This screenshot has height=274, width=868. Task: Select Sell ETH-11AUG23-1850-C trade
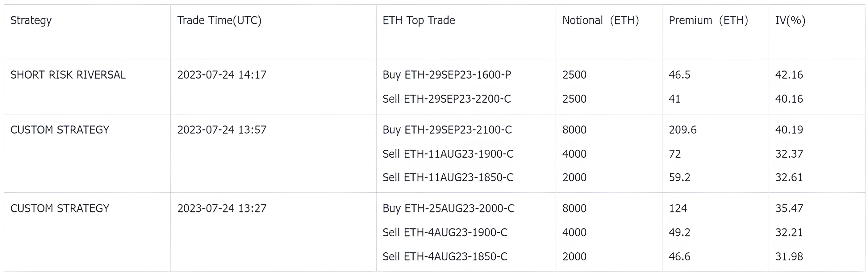coord(448,178)
